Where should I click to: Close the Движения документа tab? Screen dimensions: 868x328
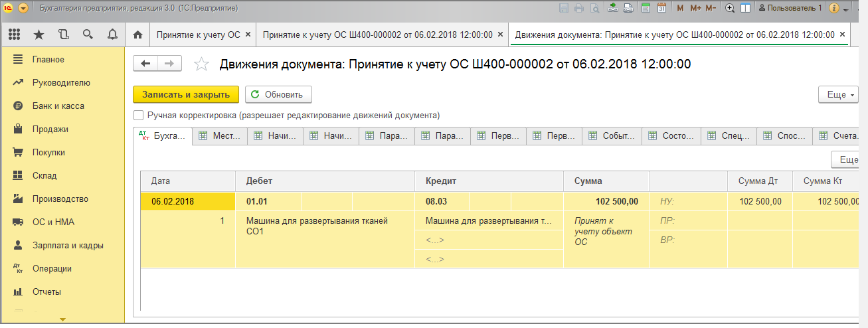click(x=842, y=35)
